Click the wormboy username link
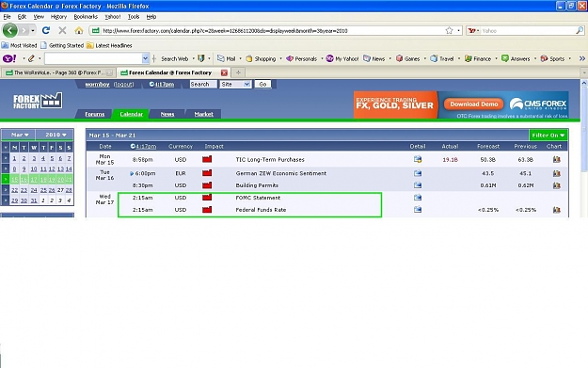This screenshot has width=588, height=368. click(97, 85)
